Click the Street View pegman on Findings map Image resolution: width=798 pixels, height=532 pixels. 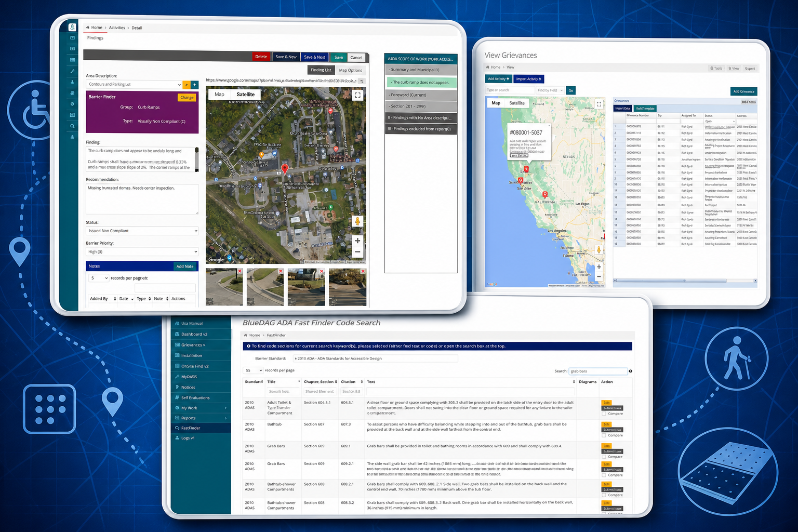point(357,221)
